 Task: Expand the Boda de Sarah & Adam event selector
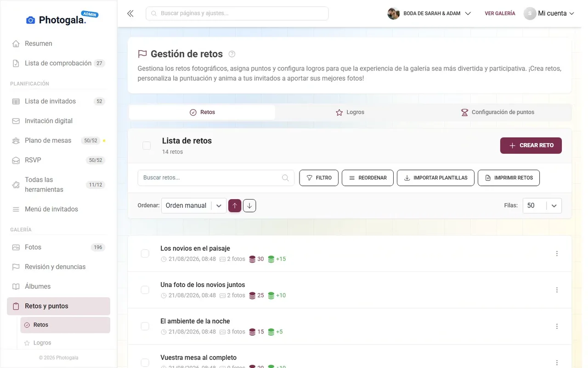click(x=430, y=13)
